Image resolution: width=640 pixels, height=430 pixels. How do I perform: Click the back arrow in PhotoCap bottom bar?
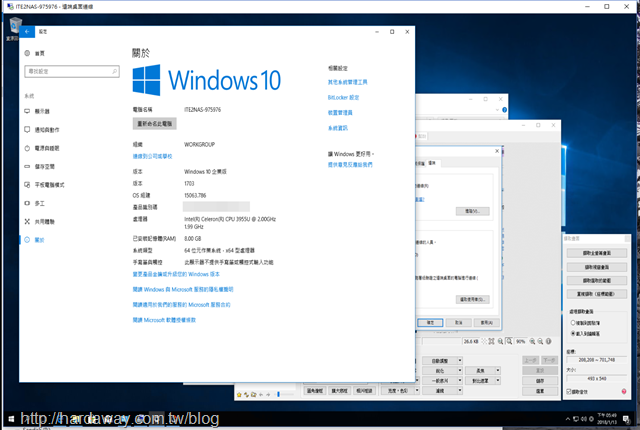[261, 395]
